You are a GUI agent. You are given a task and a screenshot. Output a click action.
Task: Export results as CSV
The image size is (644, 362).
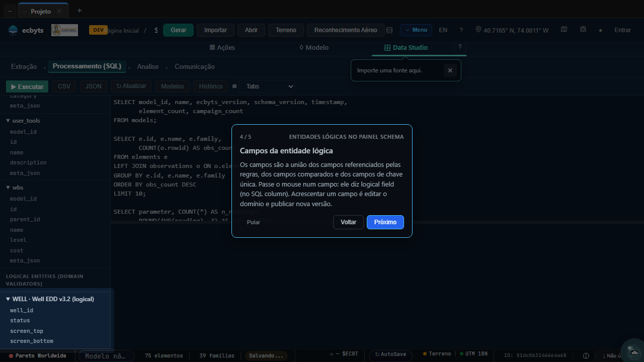click(64, 86)
